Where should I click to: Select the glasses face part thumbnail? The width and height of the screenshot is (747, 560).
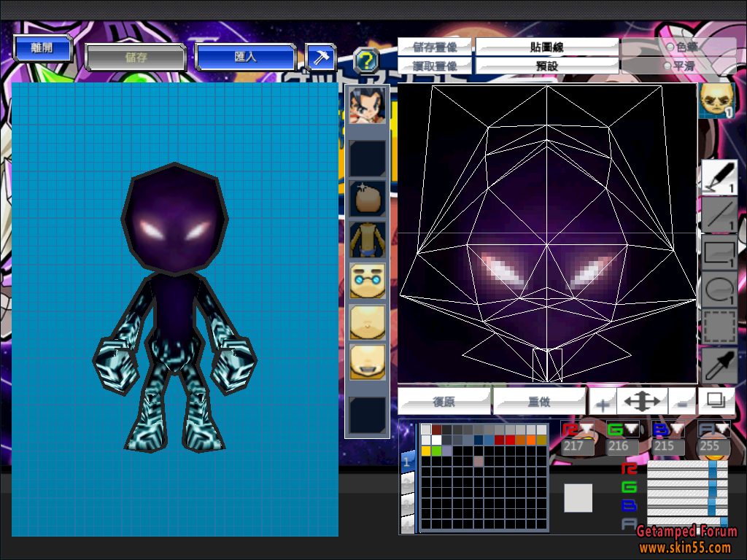(x=368, y=281)
